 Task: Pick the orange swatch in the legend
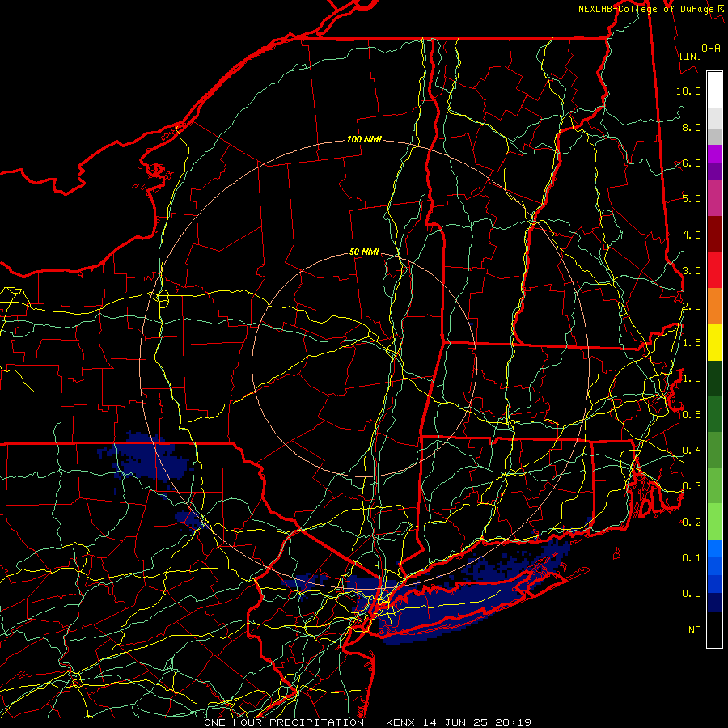714,307
